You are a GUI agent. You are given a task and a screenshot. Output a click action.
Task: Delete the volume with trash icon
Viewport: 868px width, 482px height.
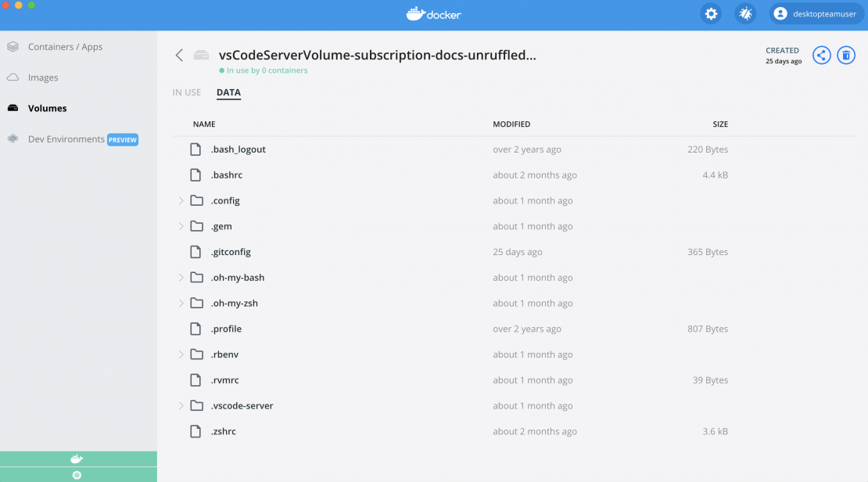pos(845,55)
